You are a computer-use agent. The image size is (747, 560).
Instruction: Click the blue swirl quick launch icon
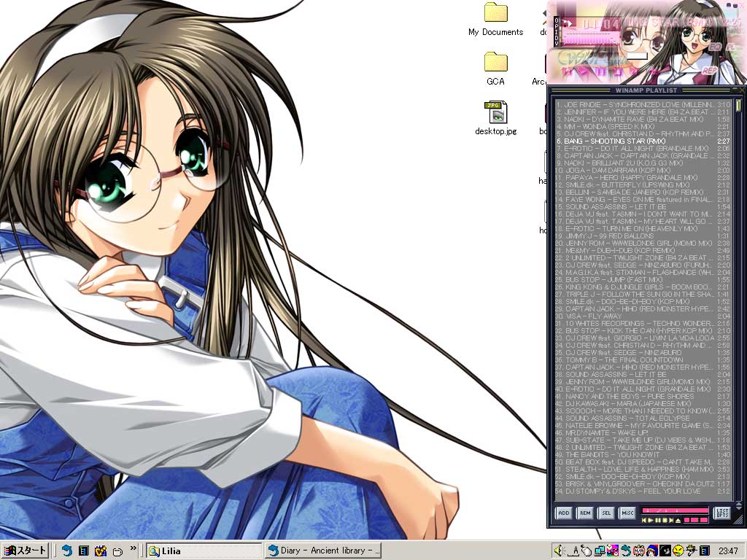click(x=67, y=551)
